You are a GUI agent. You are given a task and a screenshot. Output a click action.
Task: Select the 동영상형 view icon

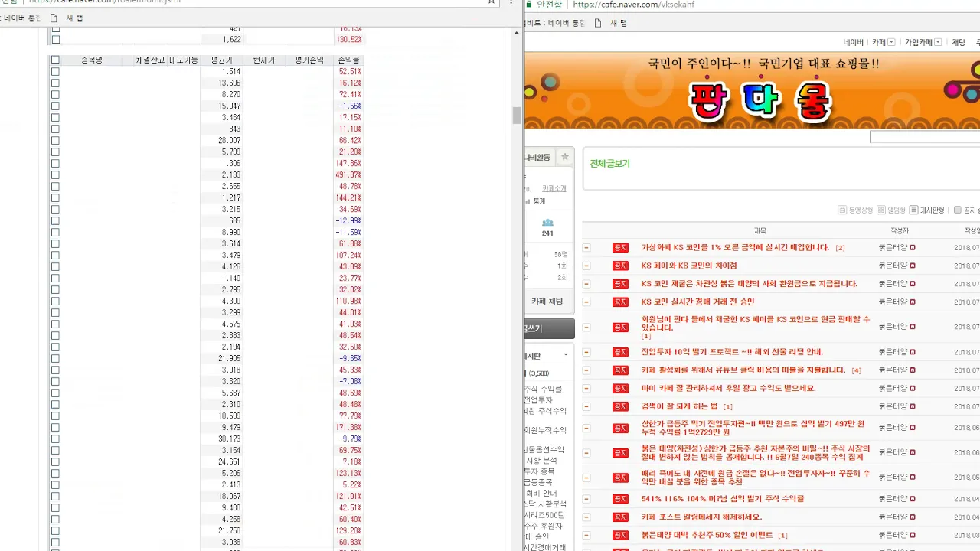pyautogui.click(x=843, y=210)
